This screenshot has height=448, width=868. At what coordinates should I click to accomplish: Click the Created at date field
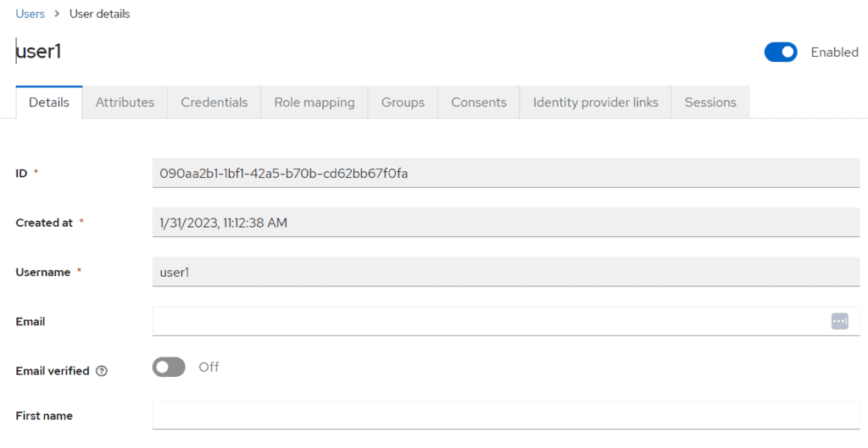click(x=505, y=223)
